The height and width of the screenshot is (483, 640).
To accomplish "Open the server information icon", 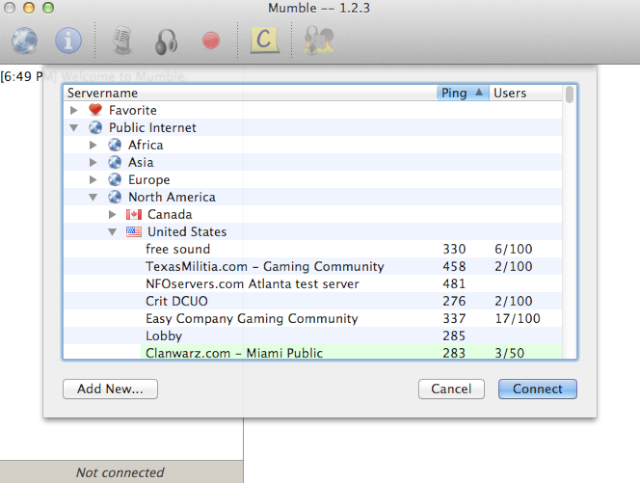I will point(68,40).
